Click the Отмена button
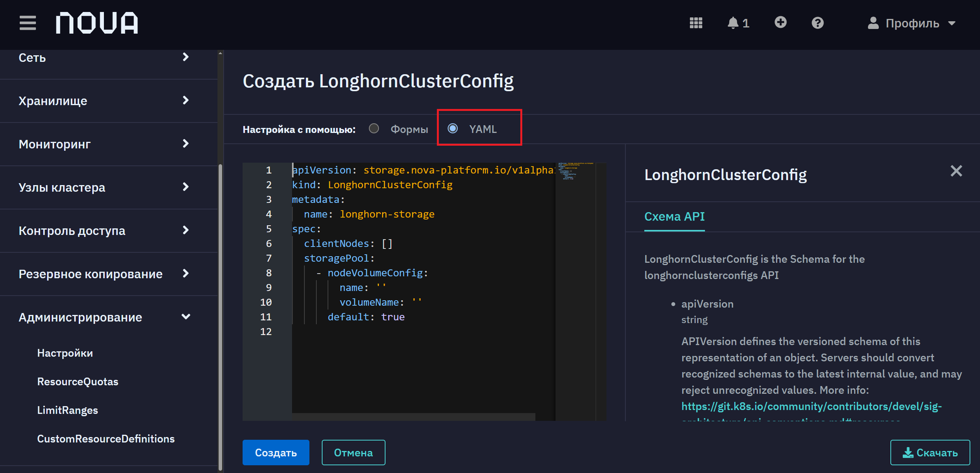This screenshot has width=980, height=473. point(353,453)
